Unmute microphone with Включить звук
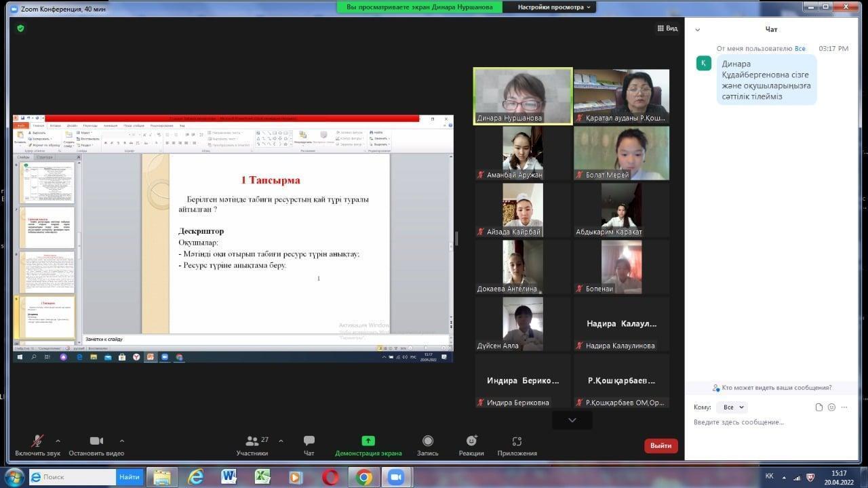 coord(38,441)
